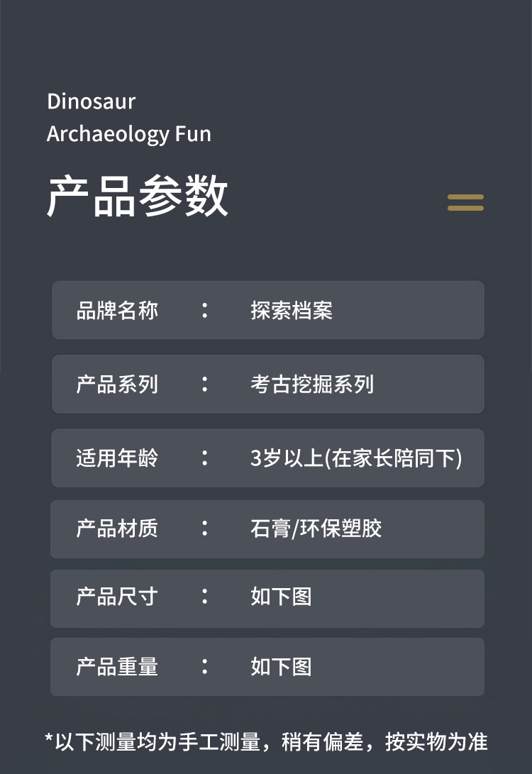Click the colon in the 产品材质 row
This screenshot has height=774, width=532.
205,529
